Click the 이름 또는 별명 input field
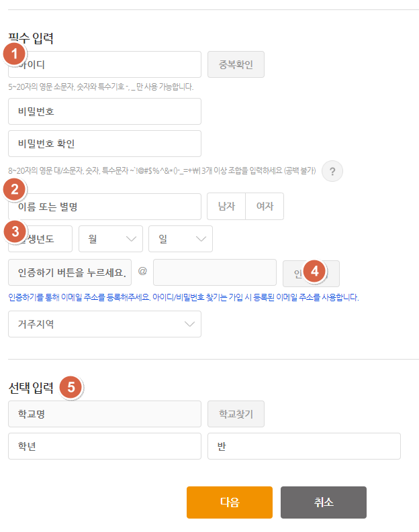Viewport: 419px width, 532px height. click(105, 206)
